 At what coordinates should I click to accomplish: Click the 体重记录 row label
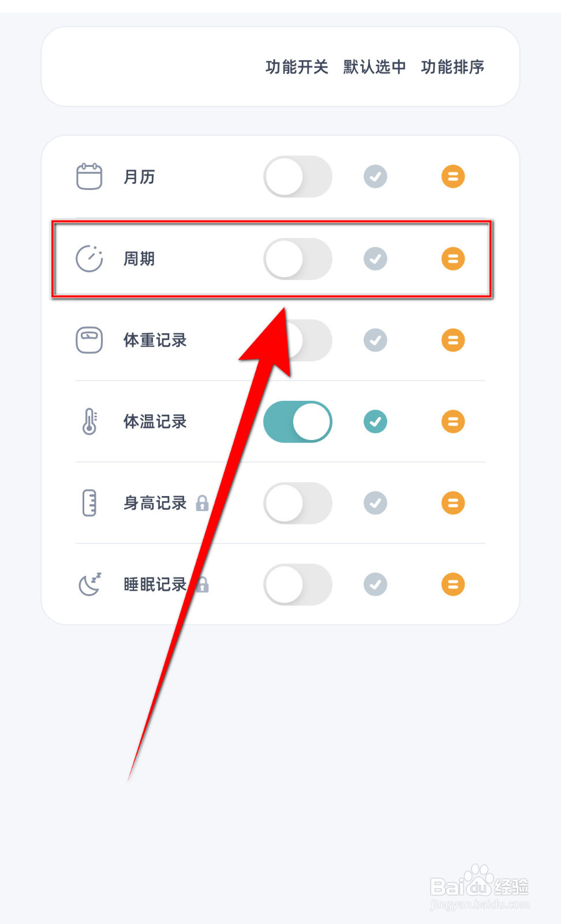point(155,340)
